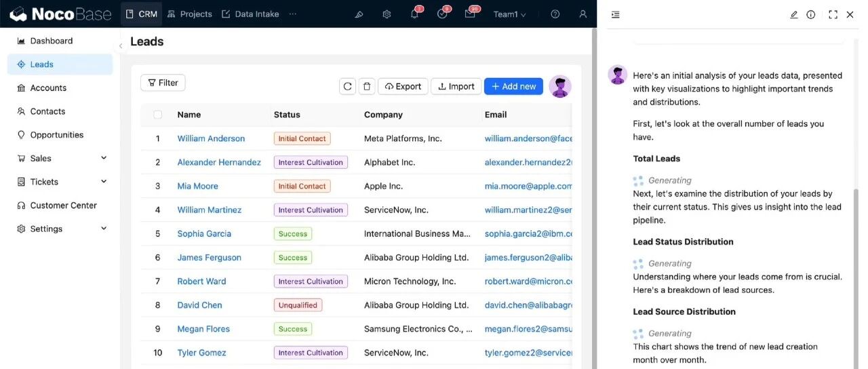
Task: Open Sophia Garcia lead record
Action: [204, 233]
